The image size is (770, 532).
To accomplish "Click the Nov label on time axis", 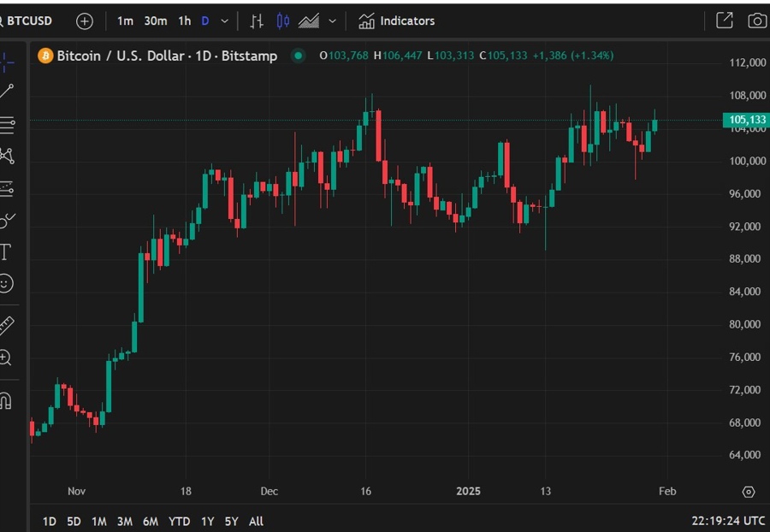I will click(77, 491).
